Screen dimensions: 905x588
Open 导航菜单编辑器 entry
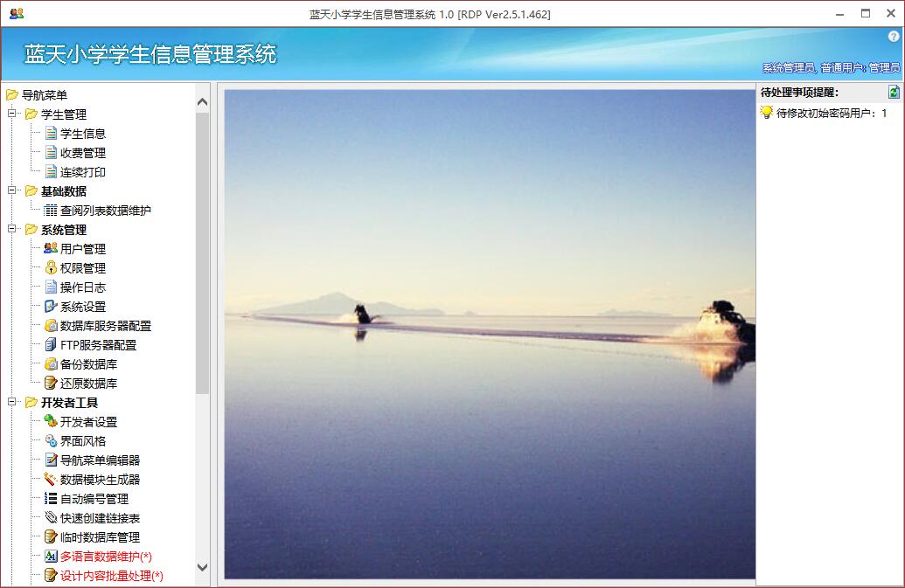pyautogui.click(x=101, y=460)
